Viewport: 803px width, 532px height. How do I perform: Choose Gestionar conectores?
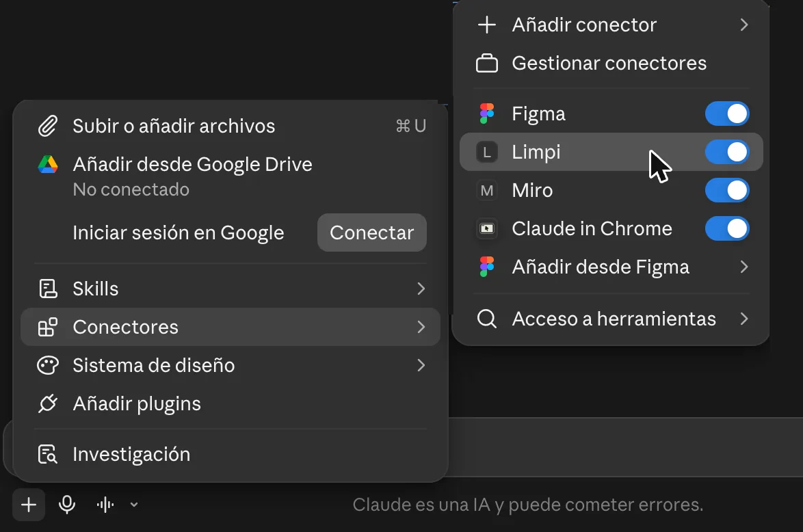[611, 63]
